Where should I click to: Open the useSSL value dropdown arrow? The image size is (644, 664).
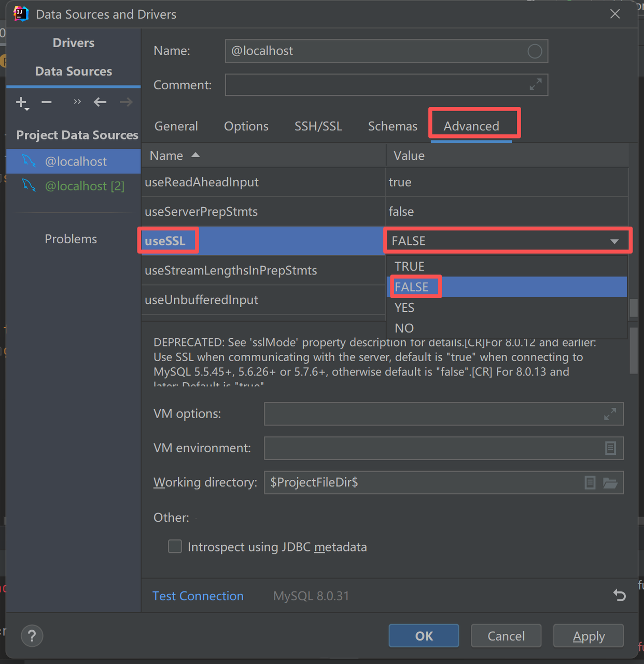[614, 241]
